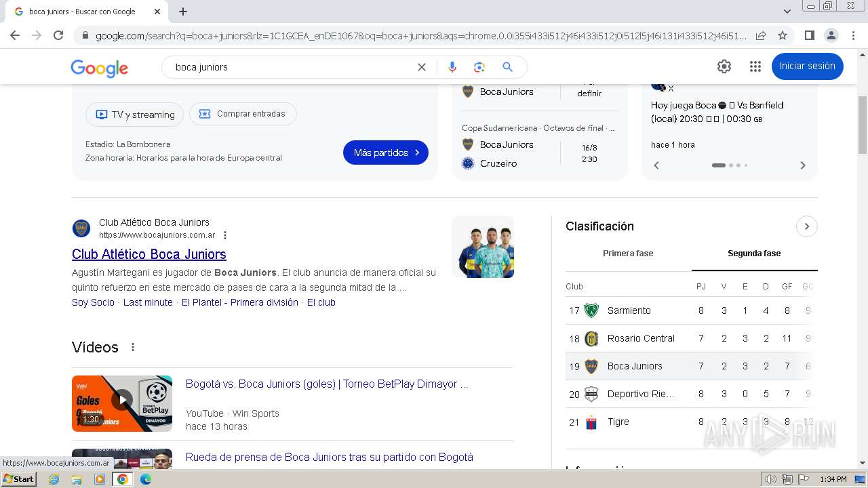This screenshot has height=488, width=868.
Task: Go back to the previous page
Action: click(15, 35)
